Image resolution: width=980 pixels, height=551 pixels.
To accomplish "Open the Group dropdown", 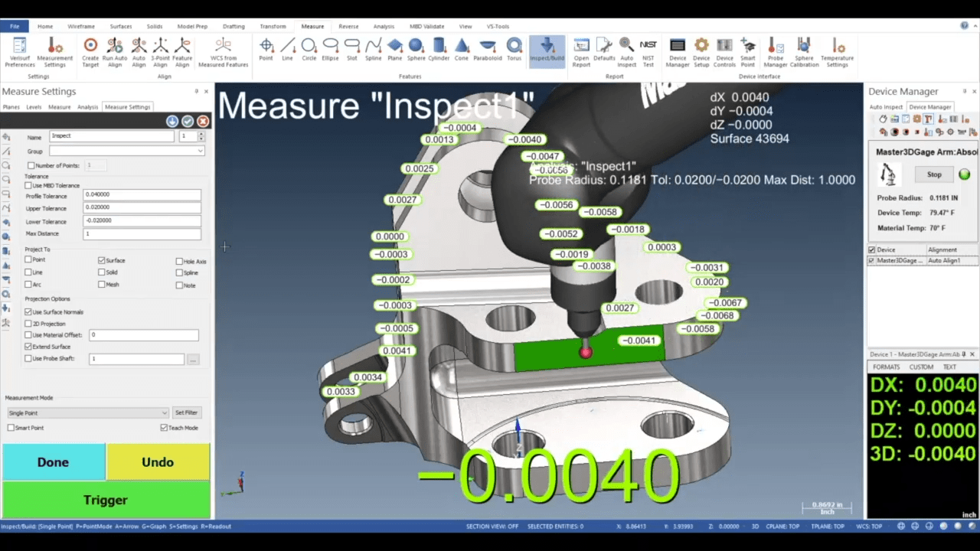I will click(x=127, y=151).
